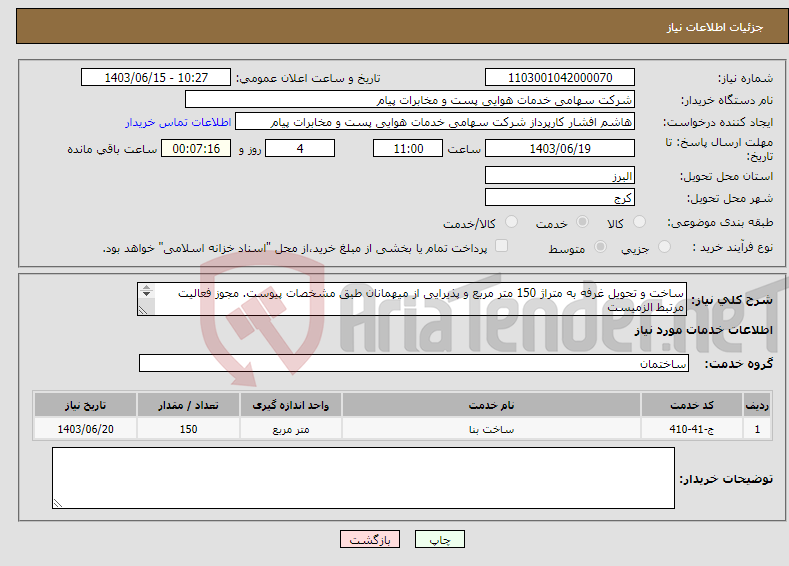This screenshot has height=566, width=789.
Task: Toggle the Islamic treasury payment checkbox
Action: (501, 246)
